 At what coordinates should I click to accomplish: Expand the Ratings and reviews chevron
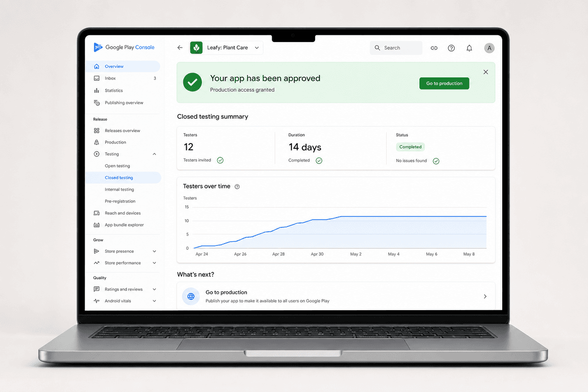pyautogui.click(x=154, y=290)
